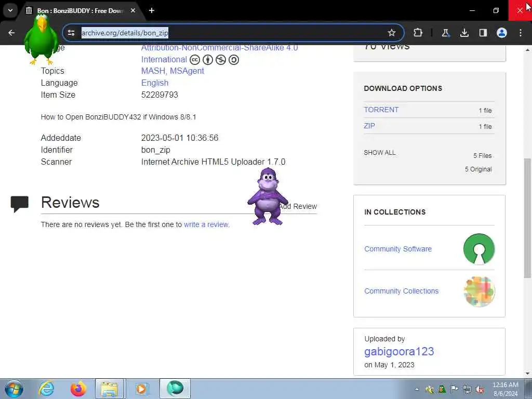Click the CC attribution person icon
This screenshot has height=399, width=532.
(208, 60)
